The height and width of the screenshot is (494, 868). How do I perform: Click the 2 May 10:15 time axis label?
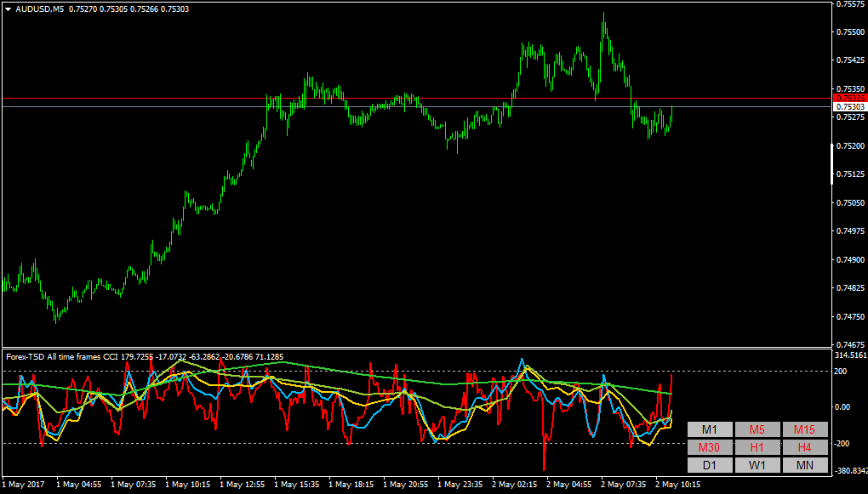tap(678, 485)
